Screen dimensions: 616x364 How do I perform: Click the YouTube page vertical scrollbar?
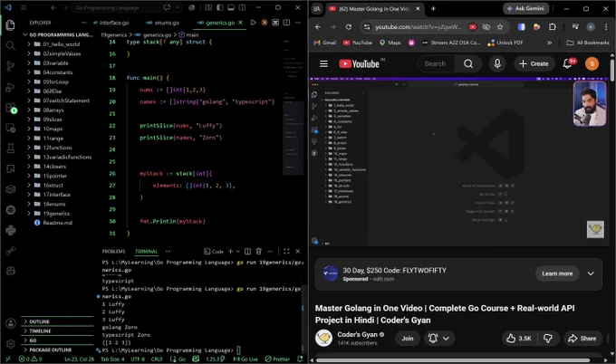(x=612, y=70)
